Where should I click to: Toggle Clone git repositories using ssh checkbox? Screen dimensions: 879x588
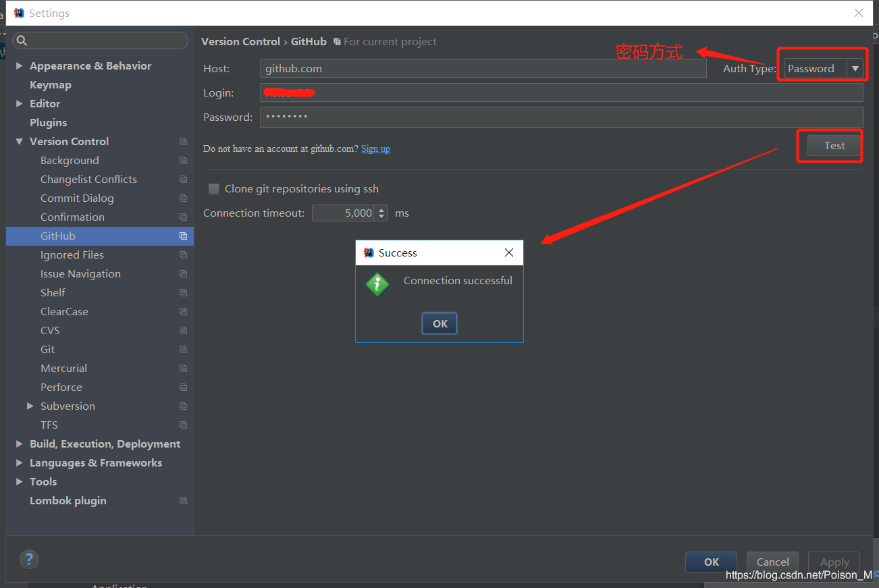214,189
